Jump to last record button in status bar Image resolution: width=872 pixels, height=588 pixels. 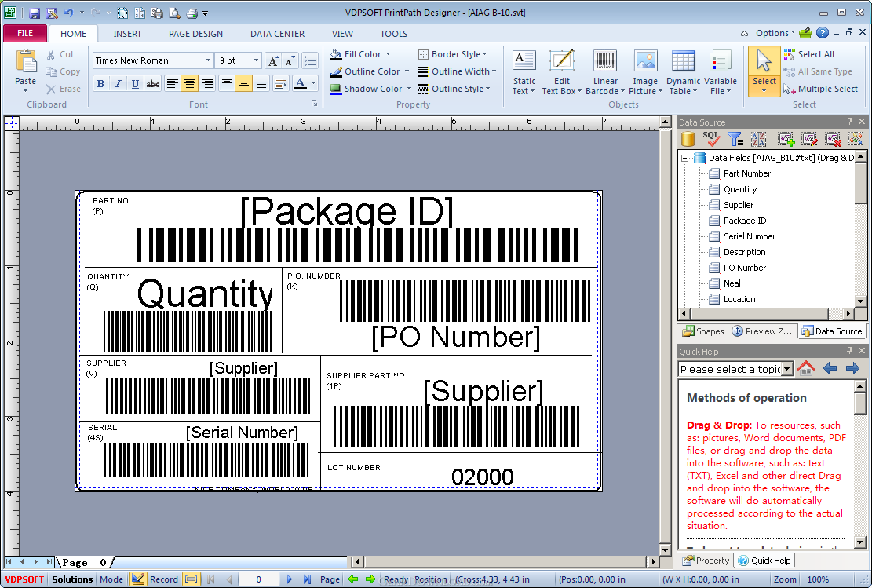tap(307, 579)
